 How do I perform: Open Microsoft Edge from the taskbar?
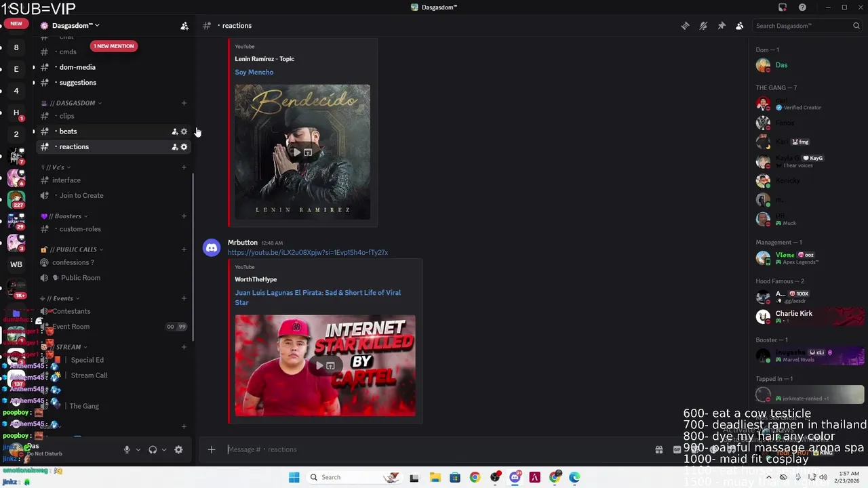click(x=575, y=477)
